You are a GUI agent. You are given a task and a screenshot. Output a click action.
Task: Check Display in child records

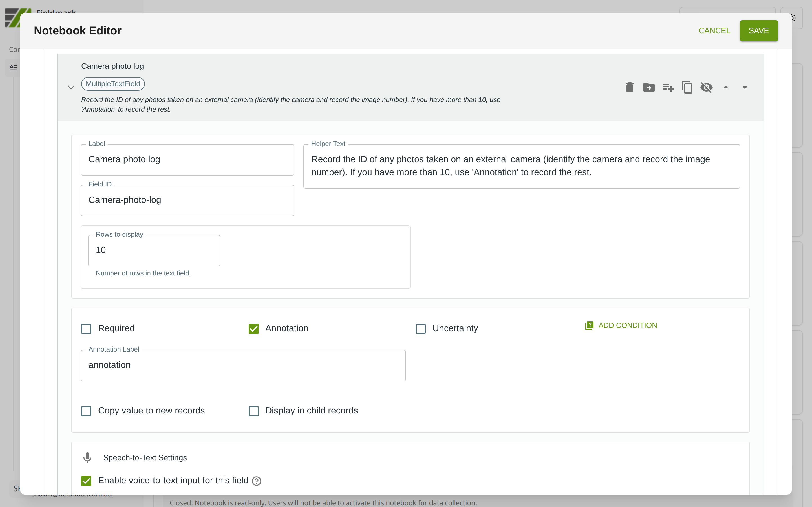(x=254, y=411)
